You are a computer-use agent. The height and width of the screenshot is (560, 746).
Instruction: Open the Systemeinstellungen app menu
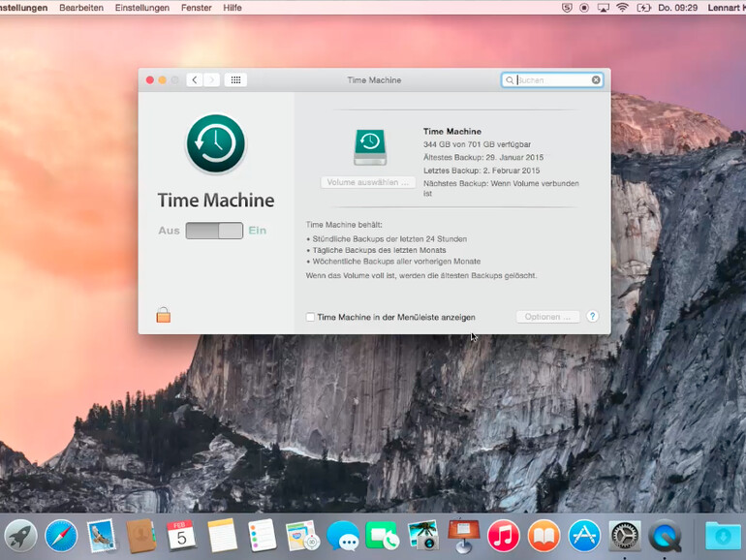(x=24, y=8)
